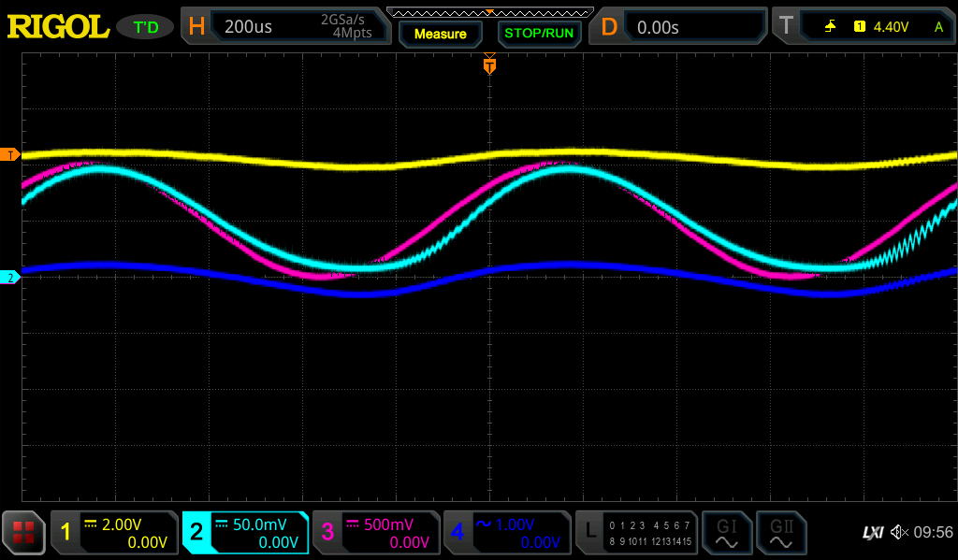Click the orange D delay label
The height and width of the screenshot is (560, 958).
tap(608, 26)
